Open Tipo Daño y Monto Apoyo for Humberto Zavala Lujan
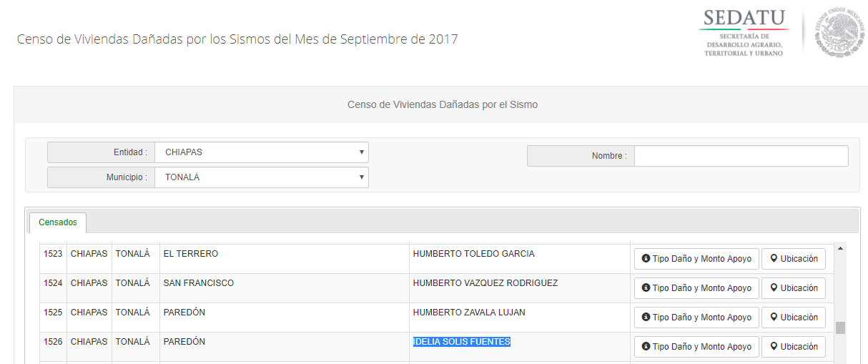Image resolution: width=868 pixels, height=364 pixels. point(696,318)
